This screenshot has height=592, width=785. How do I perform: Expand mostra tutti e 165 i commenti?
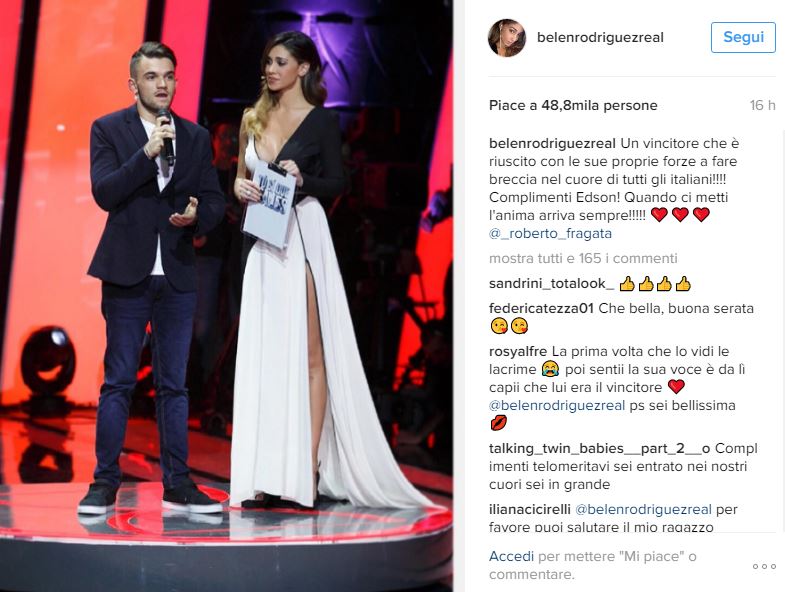click(583, 258)
